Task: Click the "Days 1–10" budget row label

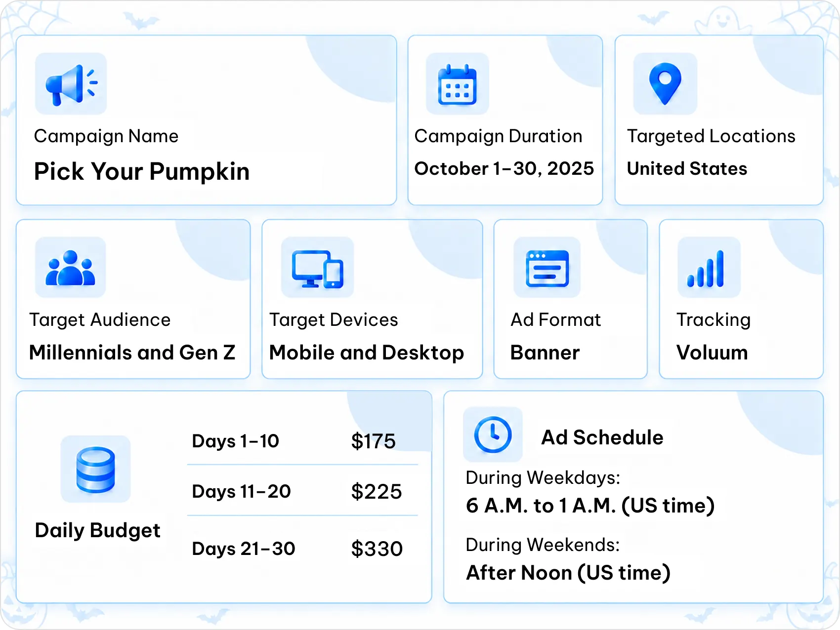Action: [x=236, y=441]
